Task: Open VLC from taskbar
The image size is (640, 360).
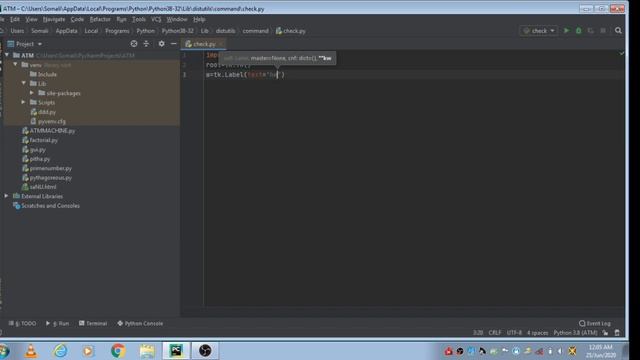Action: 31,351
